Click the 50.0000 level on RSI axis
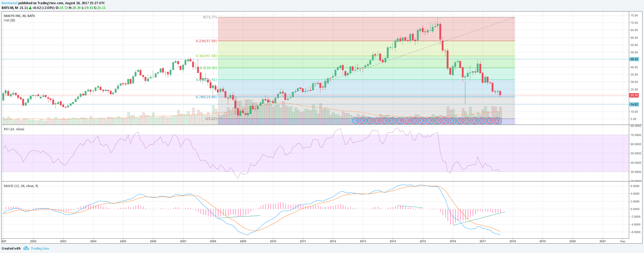 pyautogui.click(x=635, y=154)
